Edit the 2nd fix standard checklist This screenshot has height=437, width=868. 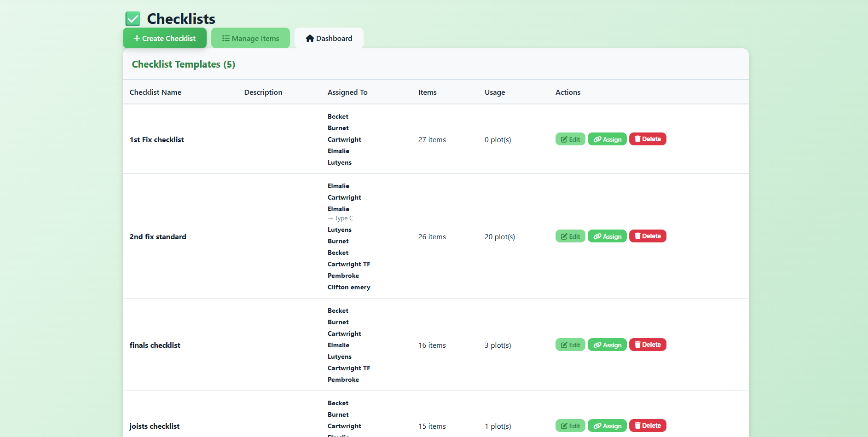pyautogui.click(x=570, y=236)
